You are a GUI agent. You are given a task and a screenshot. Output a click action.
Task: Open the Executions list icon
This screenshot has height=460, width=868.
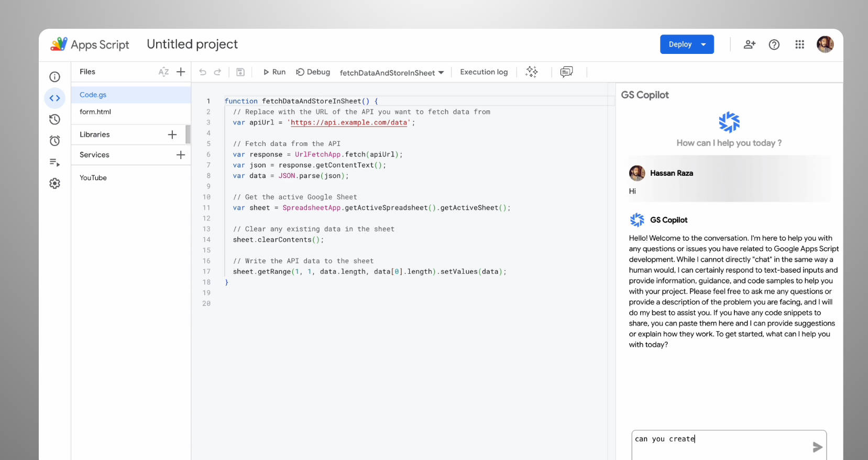pyautogui.click(x=54, y=162)
